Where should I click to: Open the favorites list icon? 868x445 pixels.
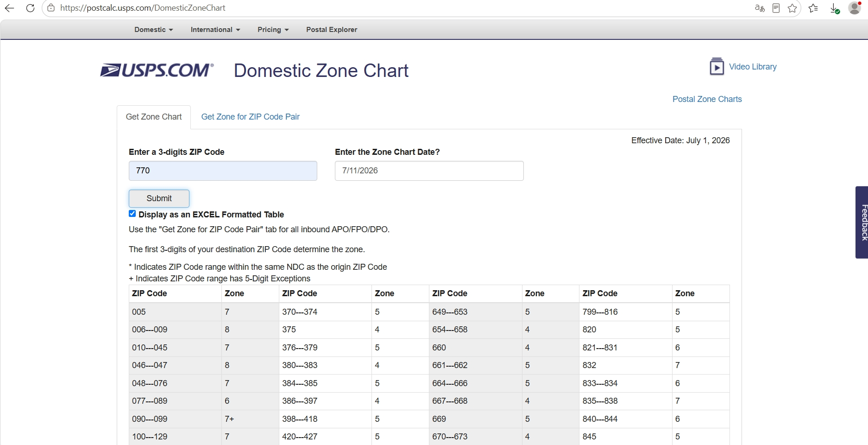coord(813,8)
